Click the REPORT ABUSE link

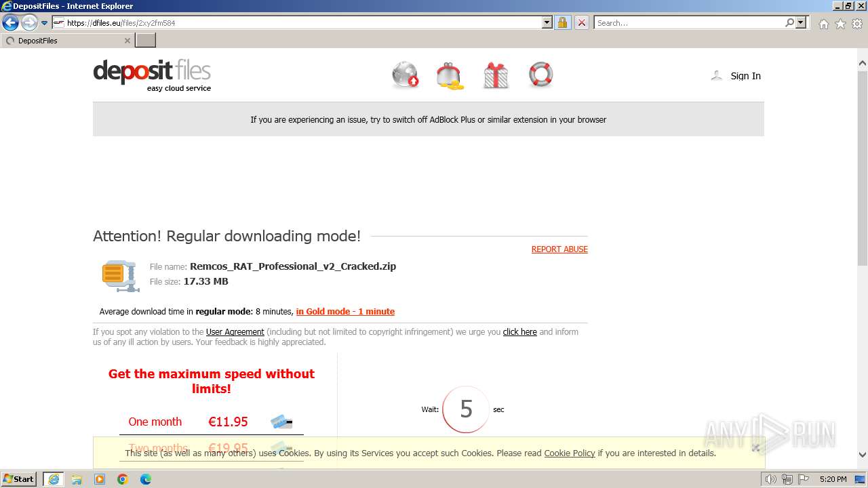[x=559, y=249]
